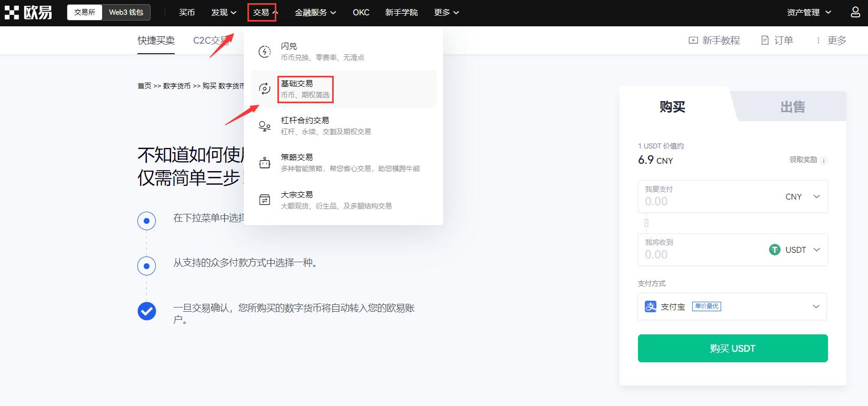This screenshot has width=868, height=406.
Task: Click the 大宗交易 block trade icon
Action: point(265,200)
